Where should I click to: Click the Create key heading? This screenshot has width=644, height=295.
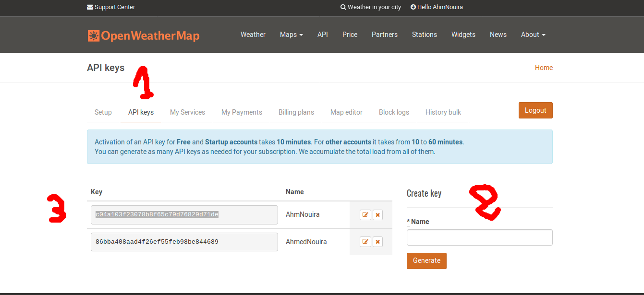coord(424,193)
